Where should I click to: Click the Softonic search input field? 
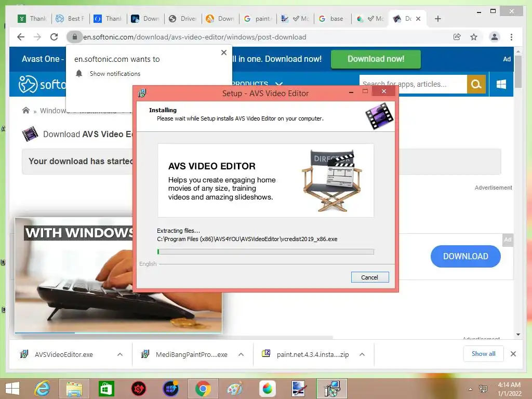(413, 84)
